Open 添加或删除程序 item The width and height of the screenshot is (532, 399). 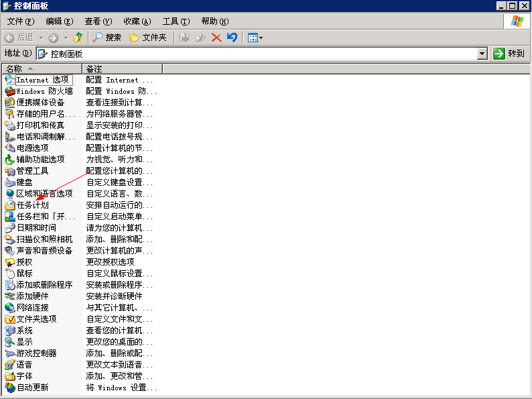point(44,285)
